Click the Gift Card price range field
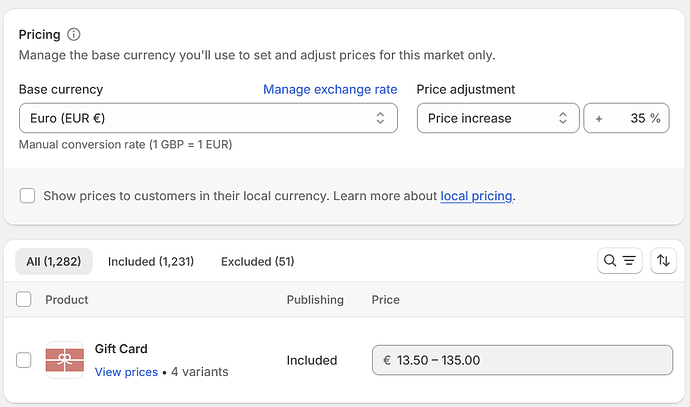Screen dimensions: 690x407 pyautogui.click(x=521, y=360)
